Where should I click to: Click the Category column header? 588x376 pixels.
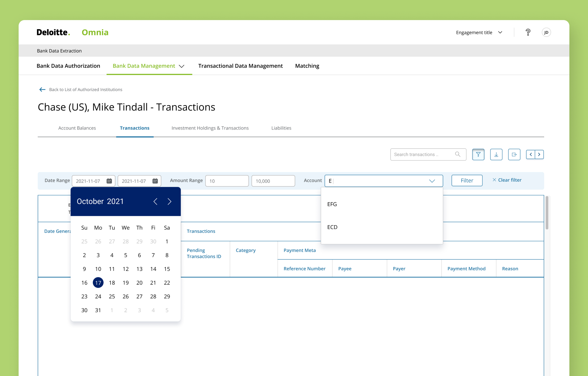coord(245,250)
